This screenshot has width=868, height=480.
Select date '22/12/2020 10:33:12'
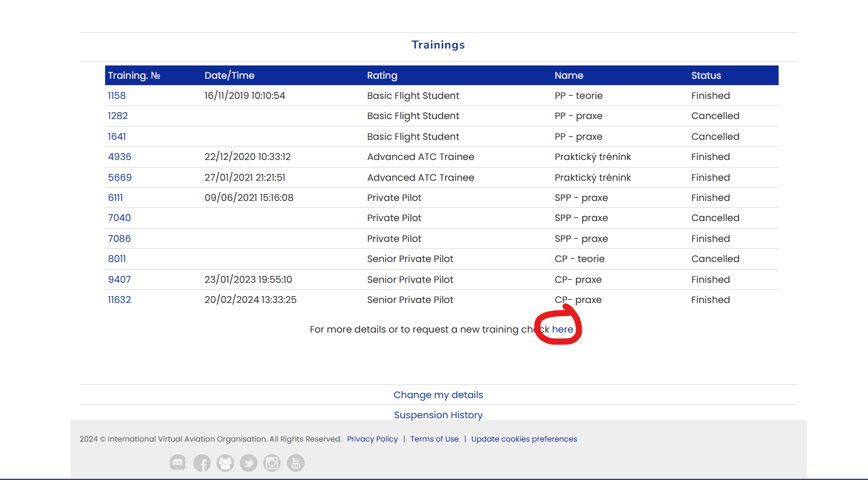[247, 157]
